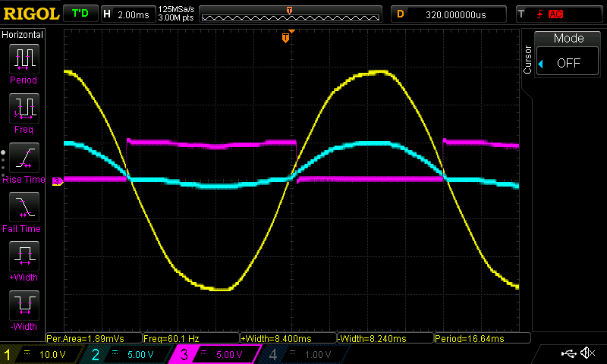
Task: Toggle channel 1 at 10.0 V
Action: pos(42,354)
